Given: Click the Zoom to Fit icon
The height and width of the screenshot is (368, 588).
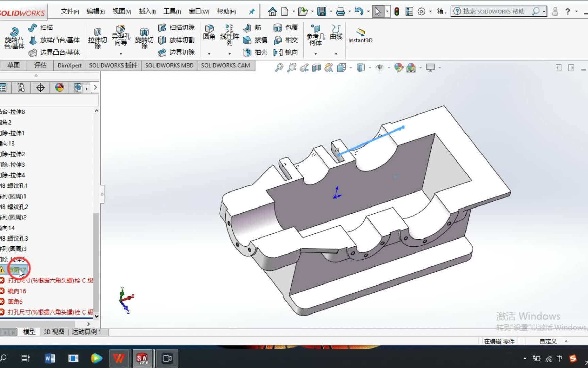Looking at the screenshot, I should pyautogui.click(x=279, y=67).
